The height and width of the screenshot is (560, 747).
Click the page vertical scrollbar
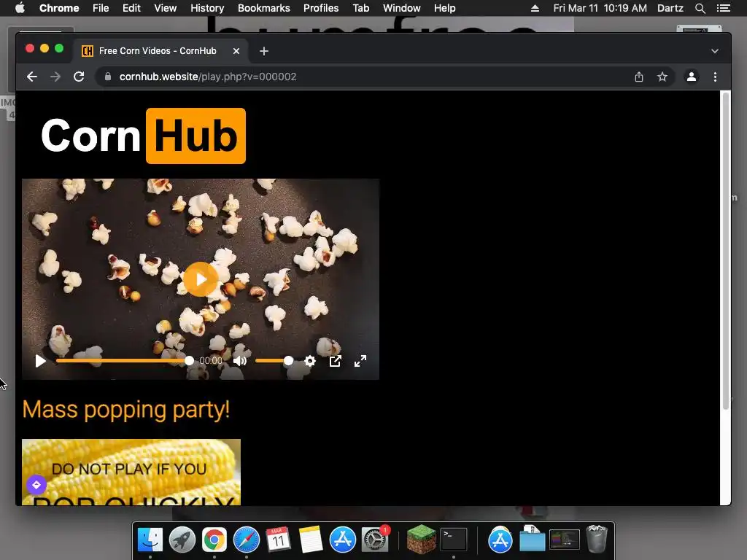pyautogui.click(x=726, y=251)
